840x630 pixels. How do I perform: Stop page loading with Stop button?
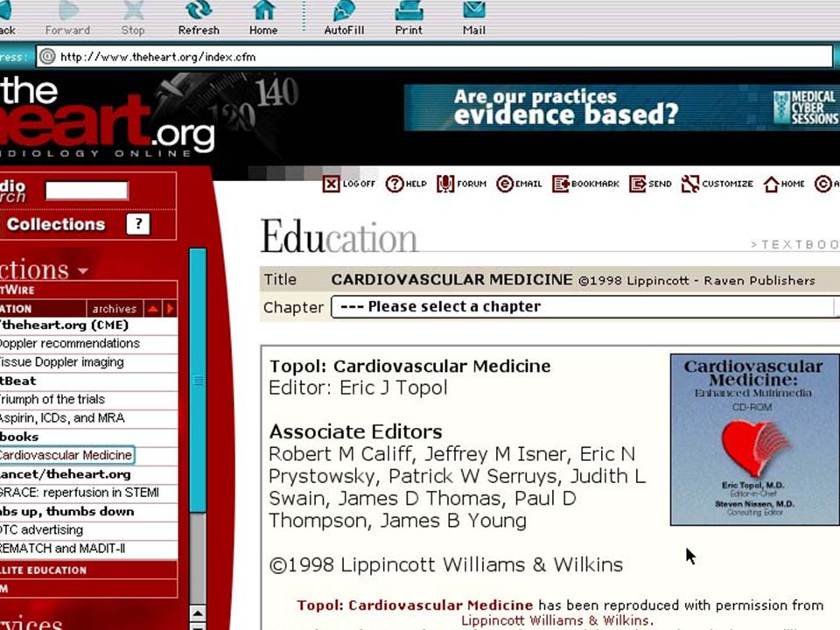(x=133, y=18)
